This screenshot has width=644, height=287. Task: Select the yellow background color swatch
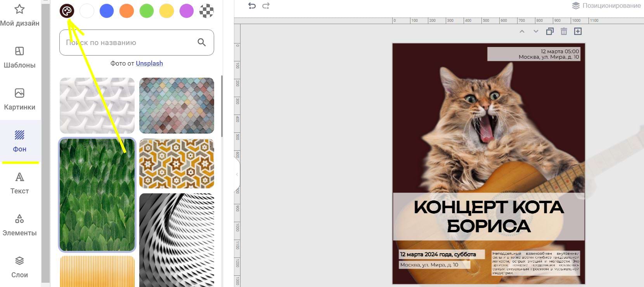(167, 11)
